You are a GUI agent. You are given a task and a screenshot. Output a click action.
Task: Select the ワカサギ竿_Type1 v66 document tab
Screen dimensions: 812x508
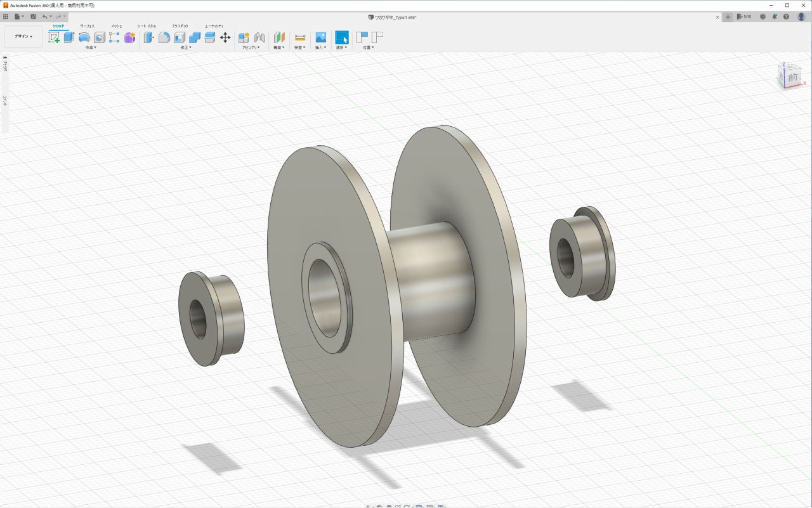pyautogui.click(x=392, y=17)
